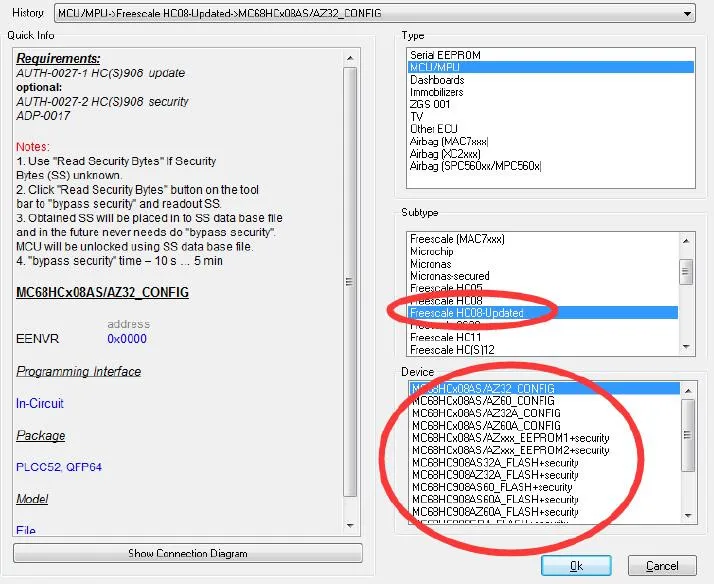This screenshot has height=584, width=714.
Task: Dismiss dialog with Cancel button
Action: click(662, 566)
